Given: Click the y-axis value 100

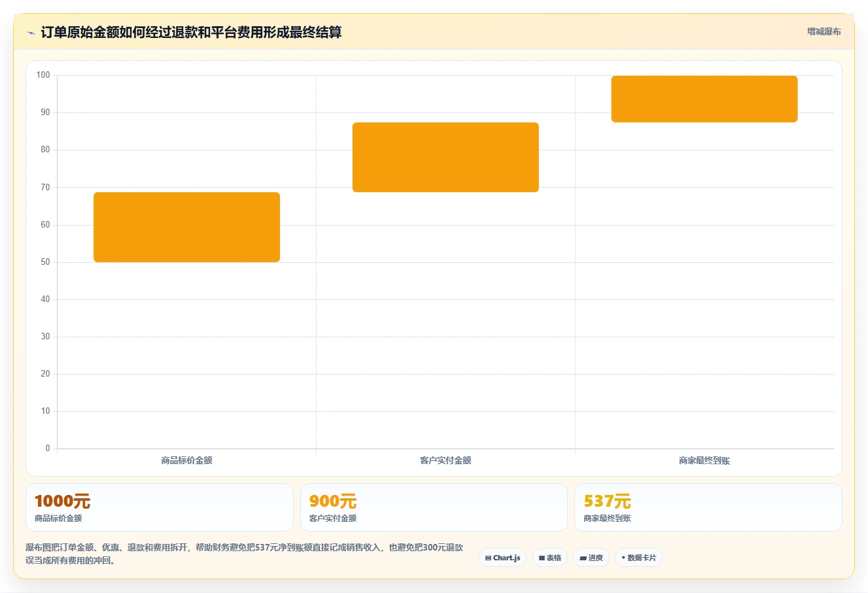Looking at the screenshot, I should click(x=43, y=75).
